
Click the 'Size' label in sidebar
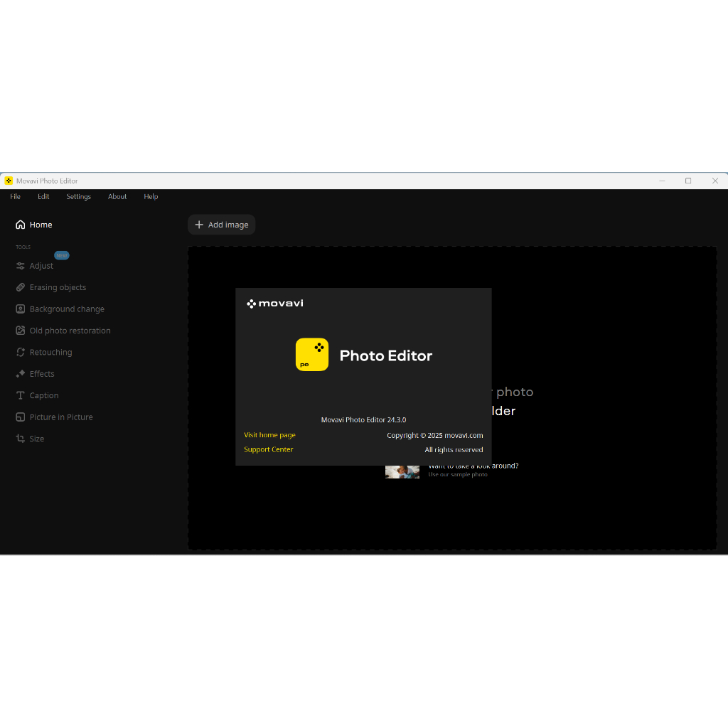[x=37, y=439]
